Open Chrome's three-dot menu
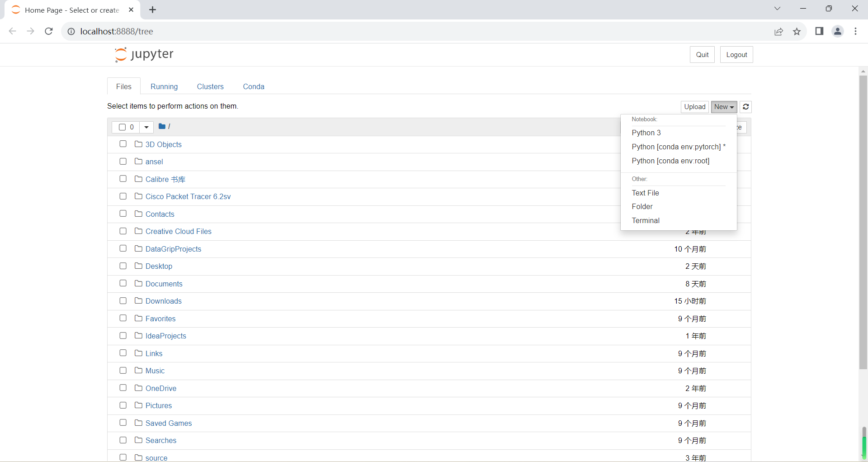 [855, 31]
